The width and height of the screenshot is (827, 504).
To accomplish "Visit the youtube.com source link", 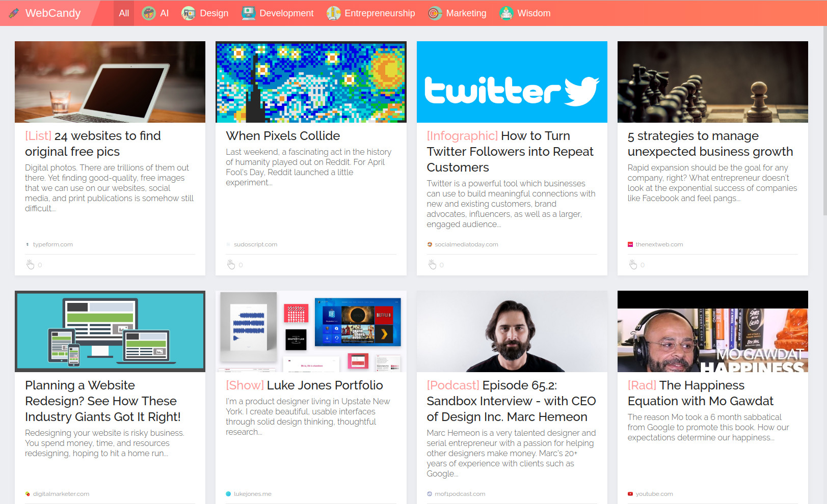I will 654,494.
